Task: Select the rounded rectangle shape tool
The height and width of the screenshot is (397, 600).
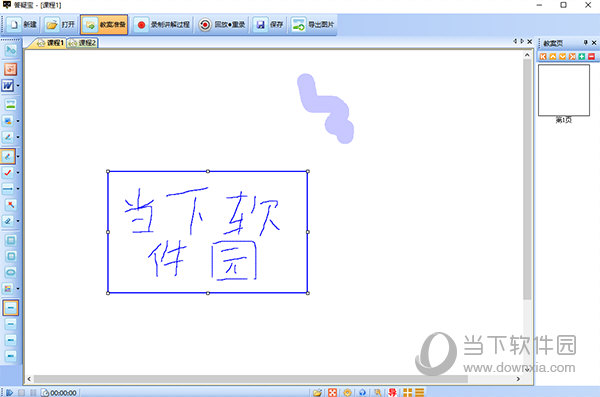Action: point(10,256)
